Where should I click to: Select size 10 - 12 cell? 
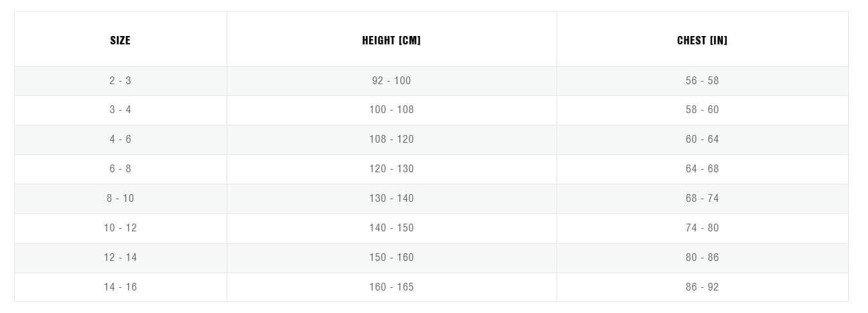tap(120, 228)
